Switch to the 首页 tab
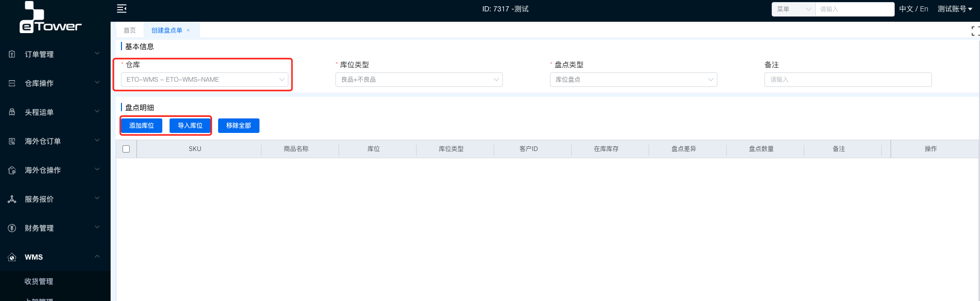980x301 pixels. 130,31
